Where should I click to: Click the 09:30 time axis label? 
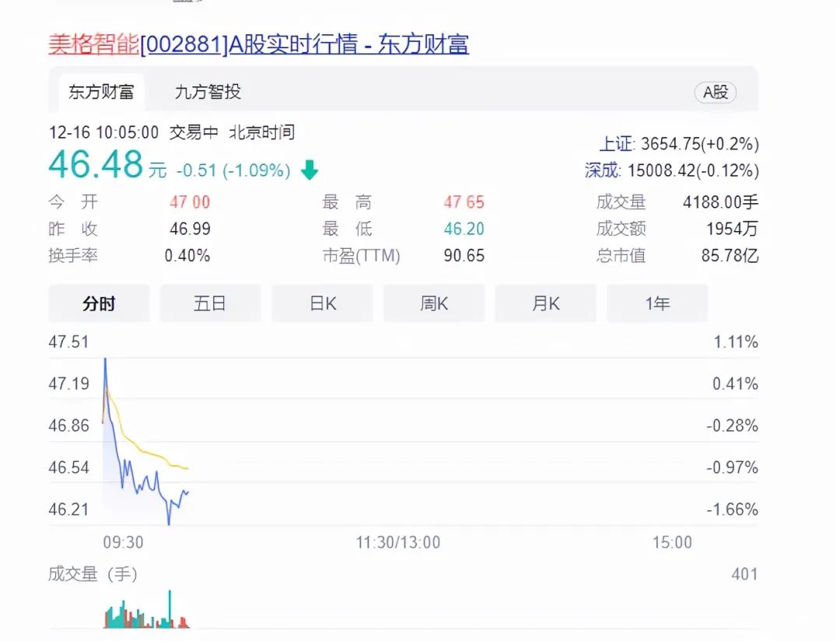click(123, 542)
